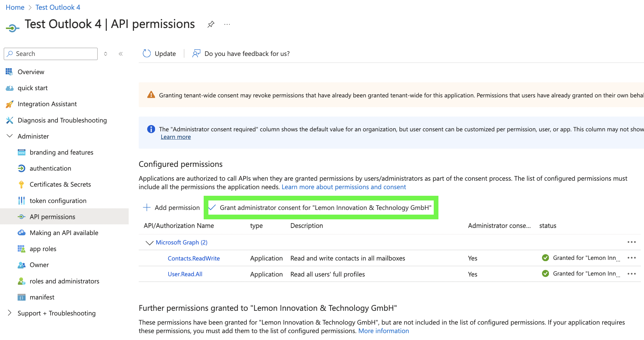Click the feedback person icon
The image size is (644, 340).
click(196, 53)
